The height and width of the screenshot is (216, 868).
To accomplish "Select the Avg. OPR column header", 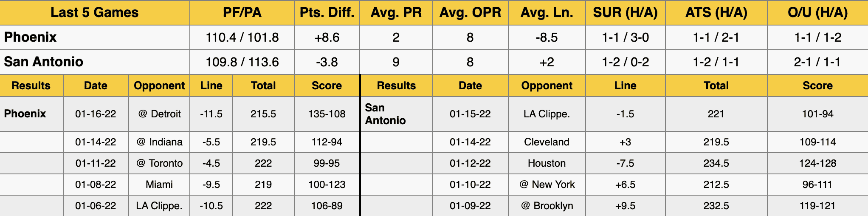I will (x=471, y=12).
